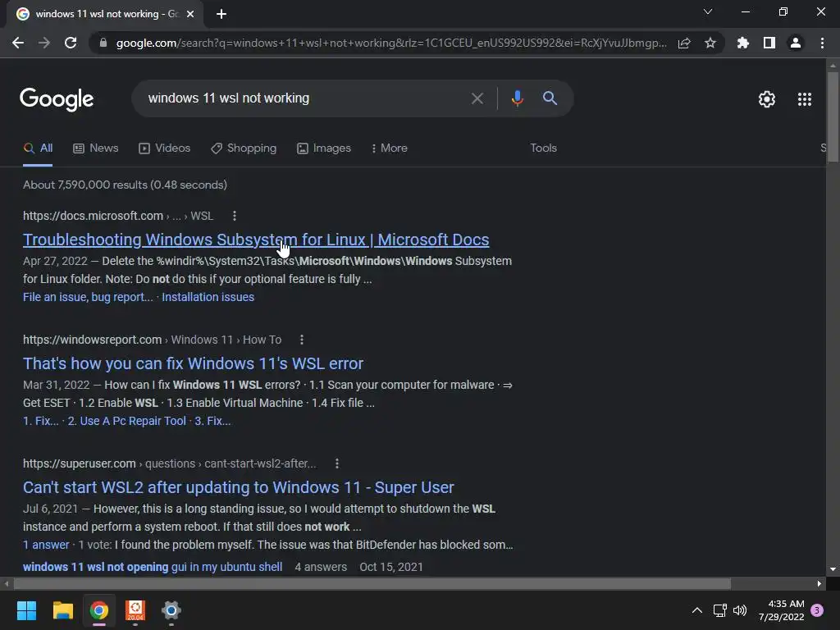Click the scroll down arrow
Viewport: 840px width, 630px height.
point(833,569)
